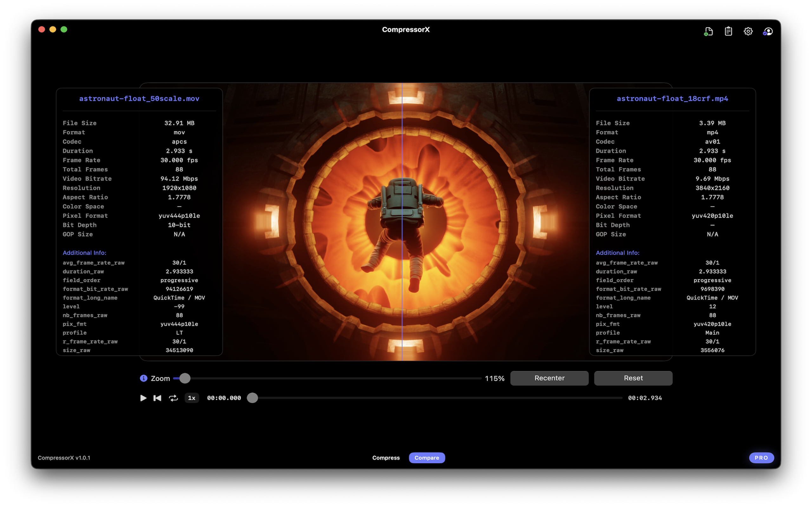
Task: Enable the green macOS fullscreen control
Action: pyautogui.click(x=64, y=29)
